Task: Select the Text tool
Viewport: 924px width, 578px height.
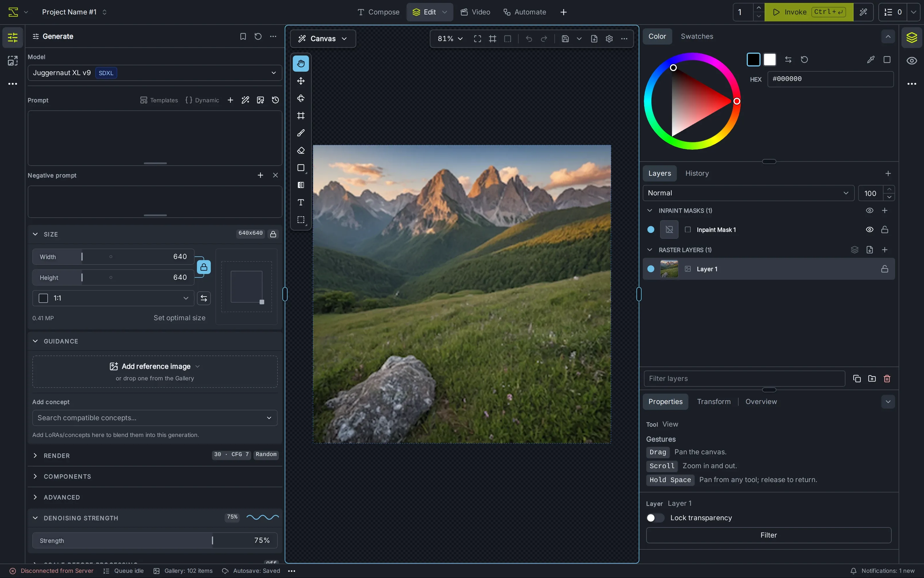Action: click(301, 202)
